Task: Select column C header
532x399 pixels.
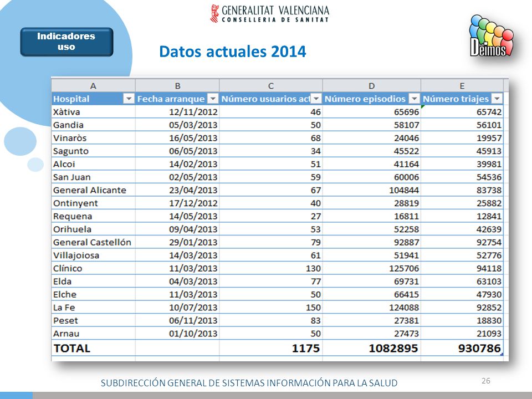Action: pyautogui.click(x=271, y=86)
